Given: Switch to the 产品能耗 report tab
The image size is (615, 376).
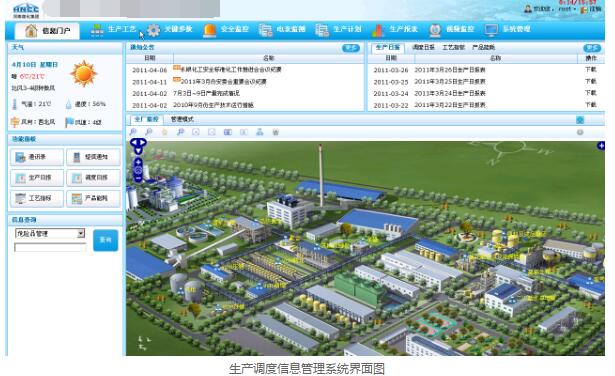Looking at the screenshot, I should coord(483,47).
